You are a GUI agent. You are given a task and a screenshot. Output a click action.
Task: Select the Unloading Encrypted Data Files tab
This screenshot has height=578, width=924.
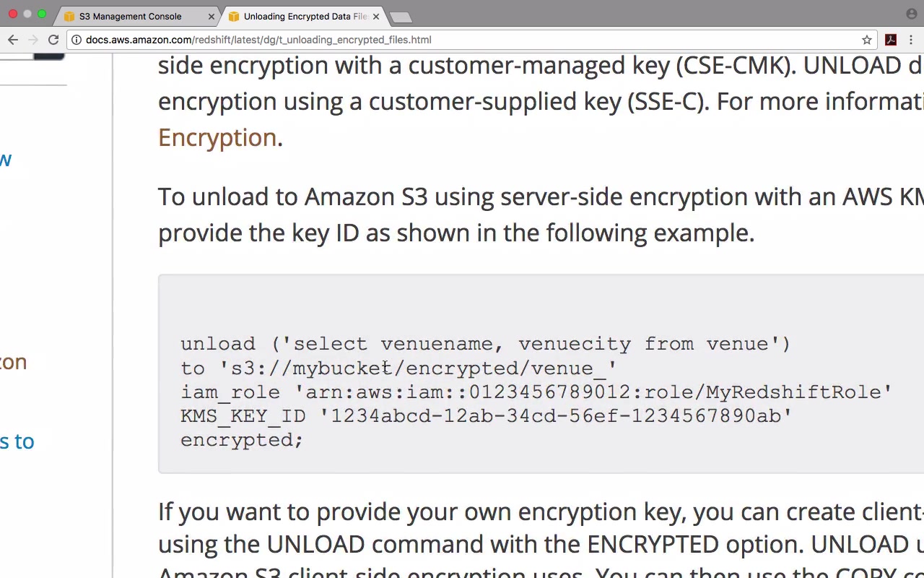[305, 16]
